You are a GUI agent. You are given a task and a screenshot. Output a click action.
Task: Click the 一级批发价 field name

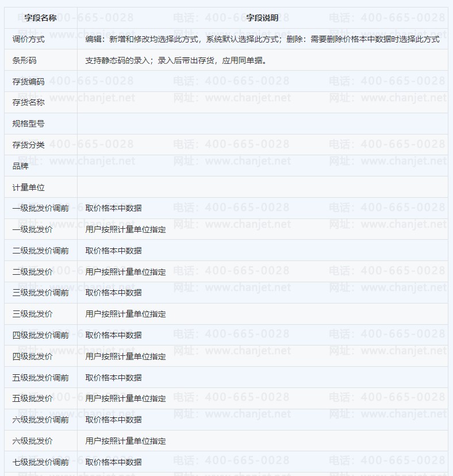pyautogui.click(x=33, y=229)
